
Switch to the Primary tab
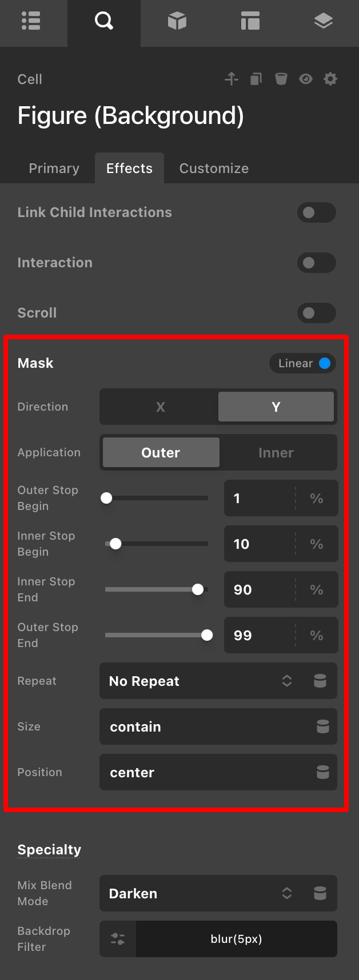pyautogui.click(x=54, y=168)
